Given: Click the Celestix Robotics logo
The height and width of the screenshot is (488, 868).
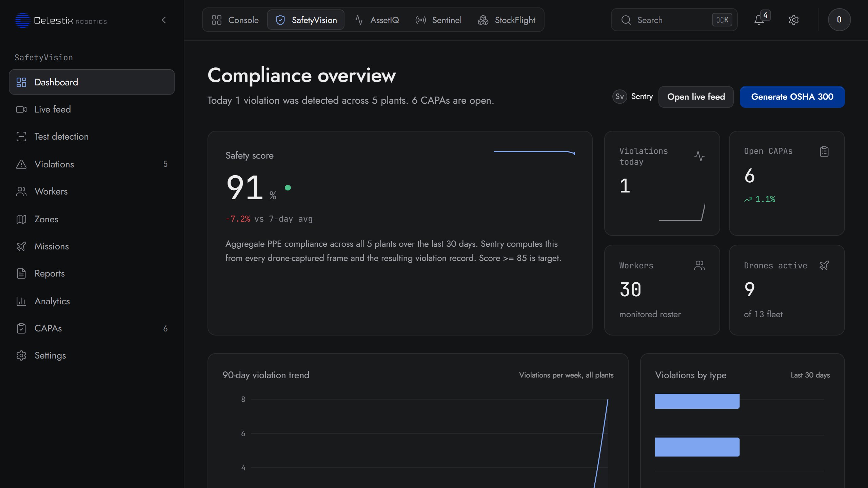Looking at the screenshot, I should point(61,20).
